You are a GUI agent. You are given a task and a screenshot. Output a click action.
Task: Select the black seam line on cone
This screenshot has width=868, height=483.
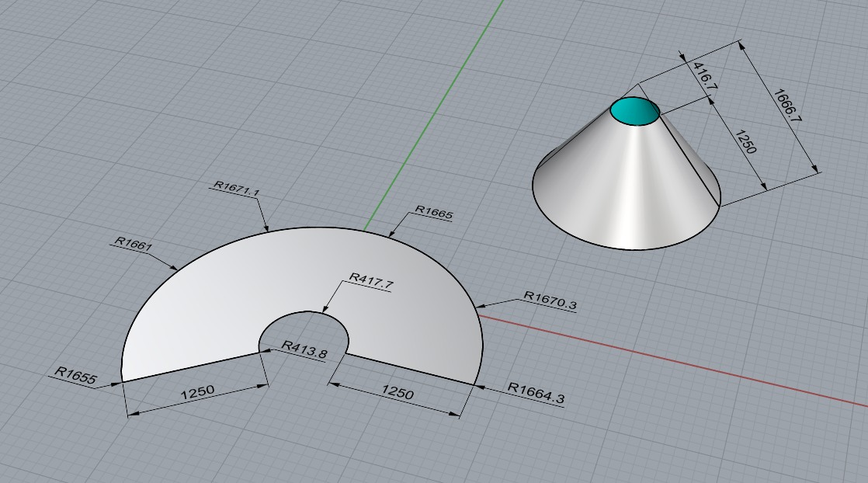coord(691,161)
